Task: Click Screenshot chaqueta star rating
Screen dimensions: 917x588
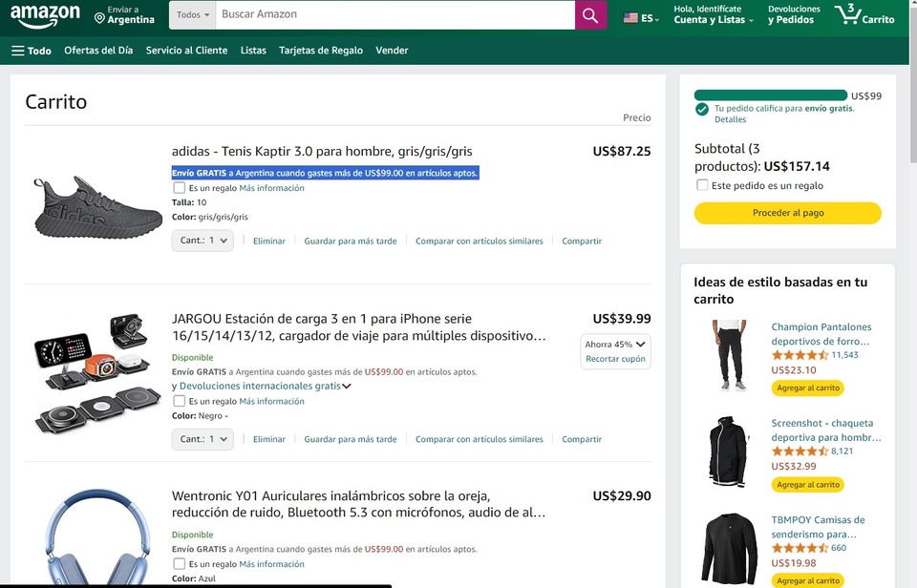Action: (x=800, y=451)
